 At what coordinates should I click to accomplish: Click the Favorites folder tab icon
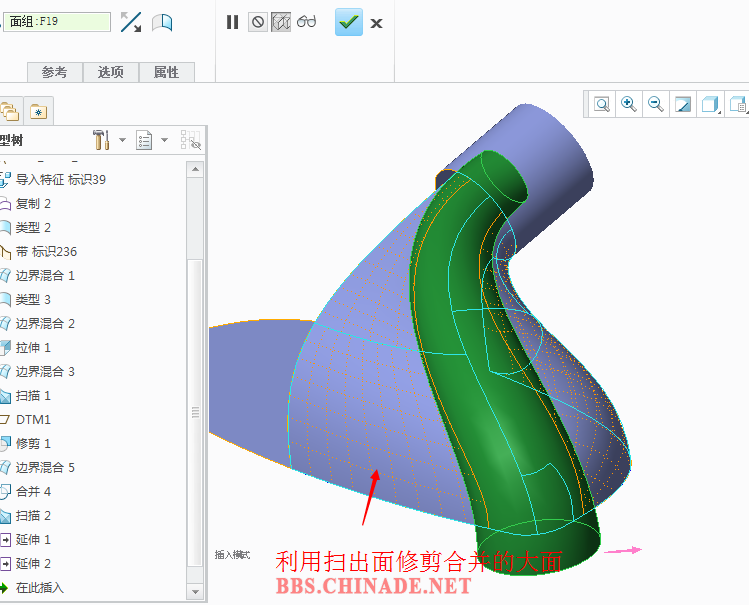click(x=38, y=111)
